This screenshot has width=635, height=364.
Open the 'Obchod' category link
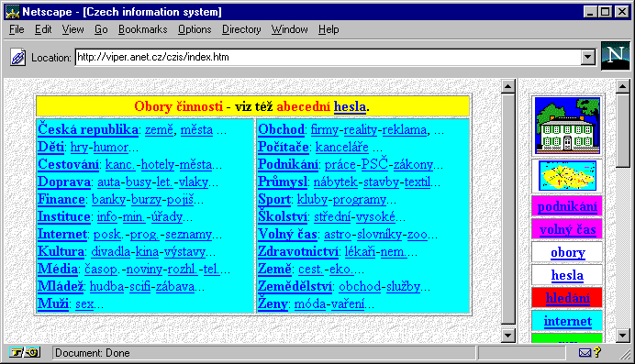281,129
